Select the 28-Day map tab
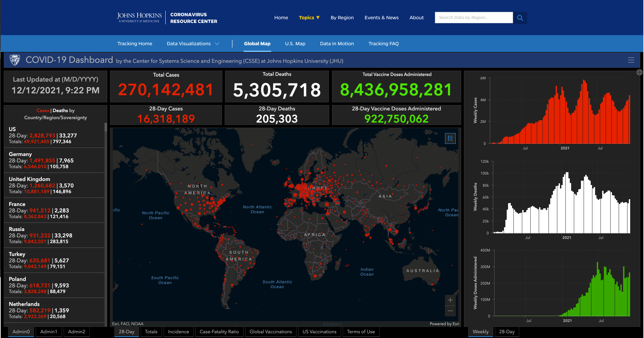 (x=127, y=332)
